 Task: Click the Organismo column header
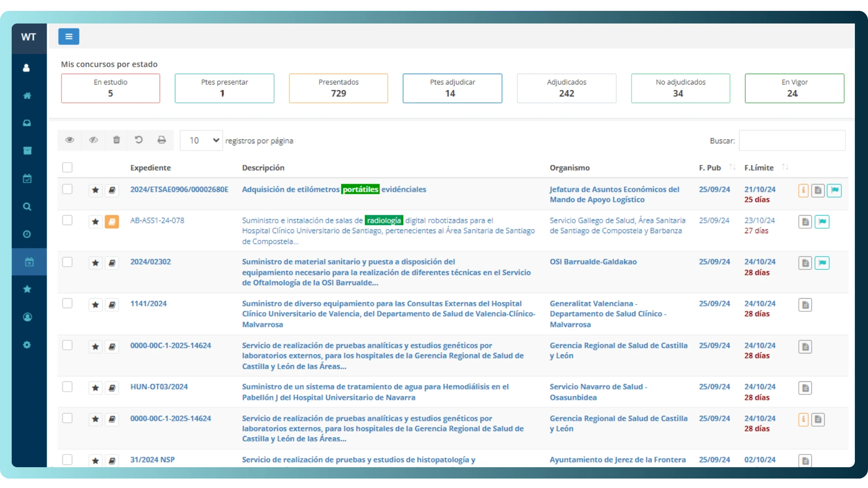[x=570, y=168]
